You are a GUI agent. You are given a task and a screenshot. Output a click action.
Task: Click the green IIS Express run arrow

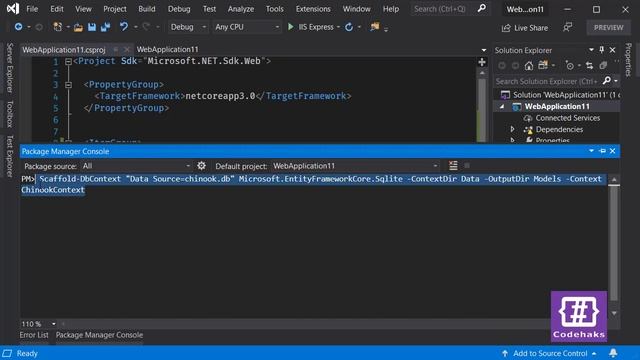tap(291, 27)
